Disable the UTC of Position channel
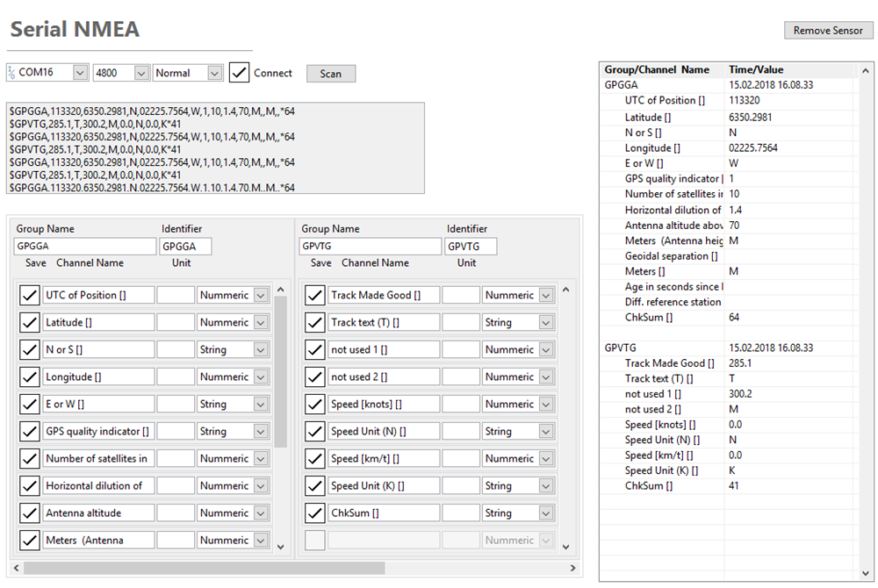 tap(29, 294)
